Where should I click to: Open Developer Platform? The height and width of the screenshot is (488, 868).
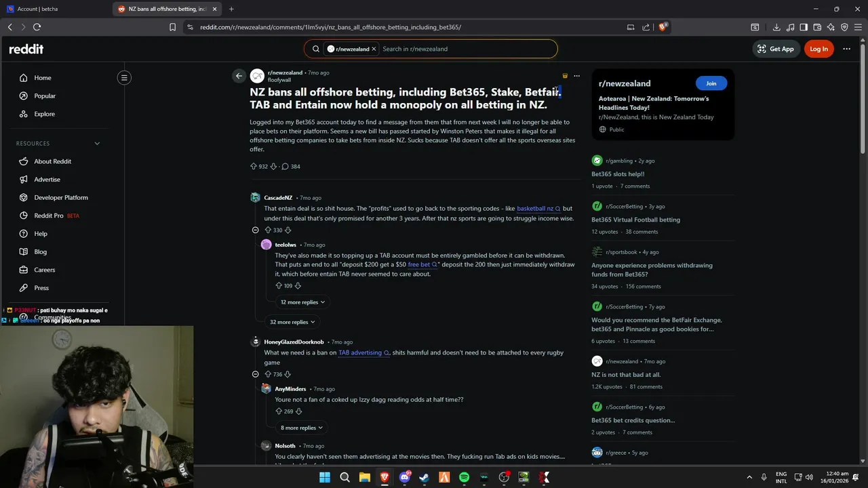61,198
